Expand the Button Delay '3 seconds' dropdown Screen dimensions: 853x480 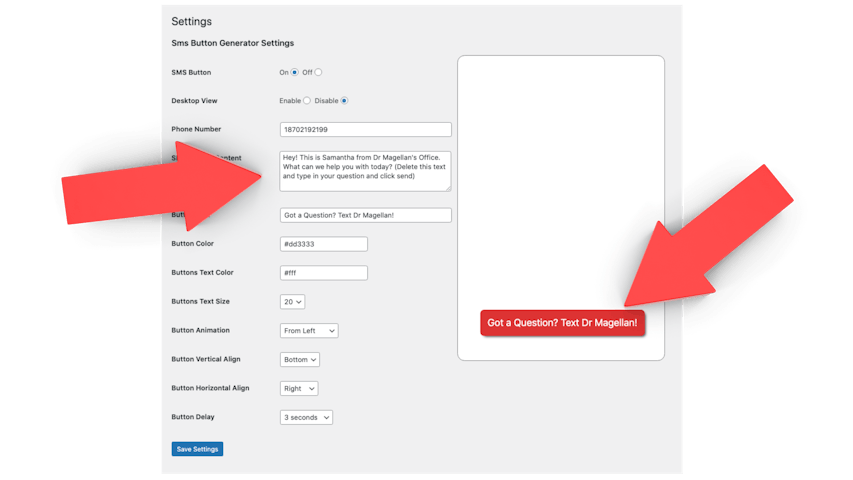coord(306,417)
